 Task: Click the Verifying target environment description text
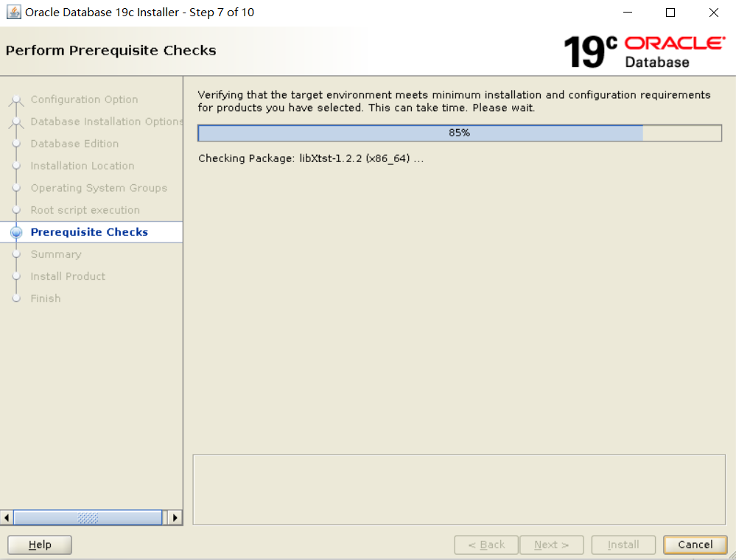(454, 102)
